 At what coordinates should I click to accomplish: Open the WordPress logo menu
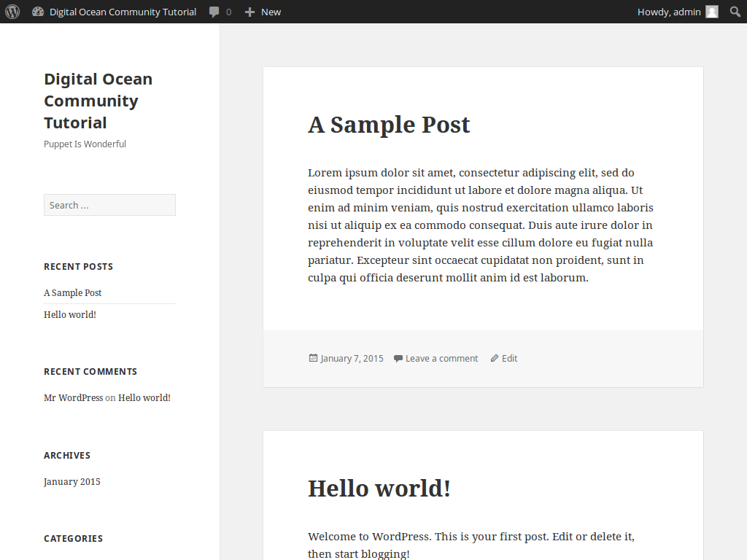point(12,12)
